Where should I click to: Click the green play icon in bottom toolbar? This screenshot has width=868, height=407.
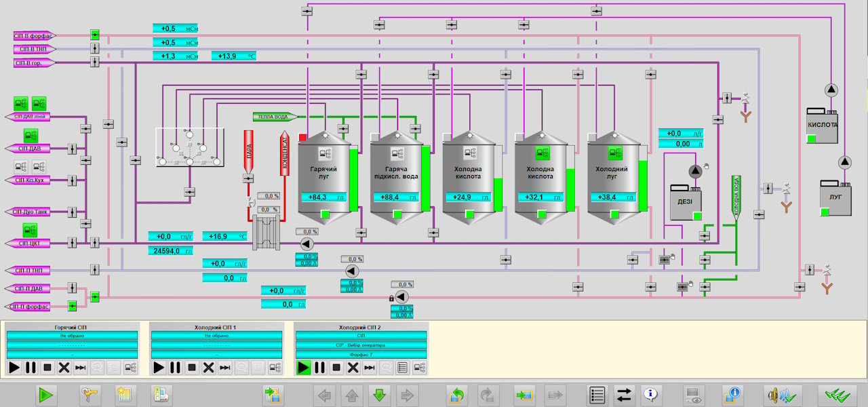coord(46,394)
